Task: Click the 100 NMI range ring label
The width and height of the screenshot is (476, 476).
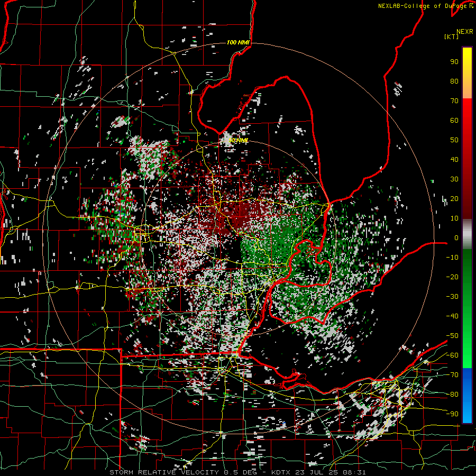Action: pyautogui.click(x=238, y=42)
